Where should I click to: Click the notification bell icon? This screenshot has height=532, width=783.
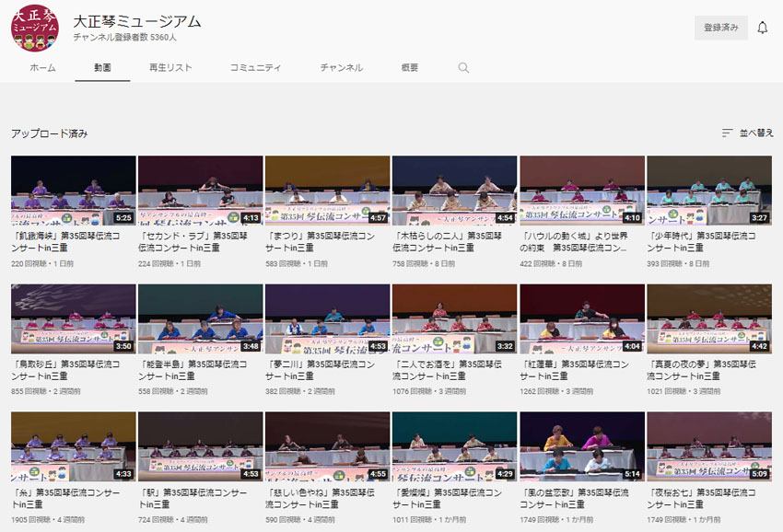[x=762, y=28]
